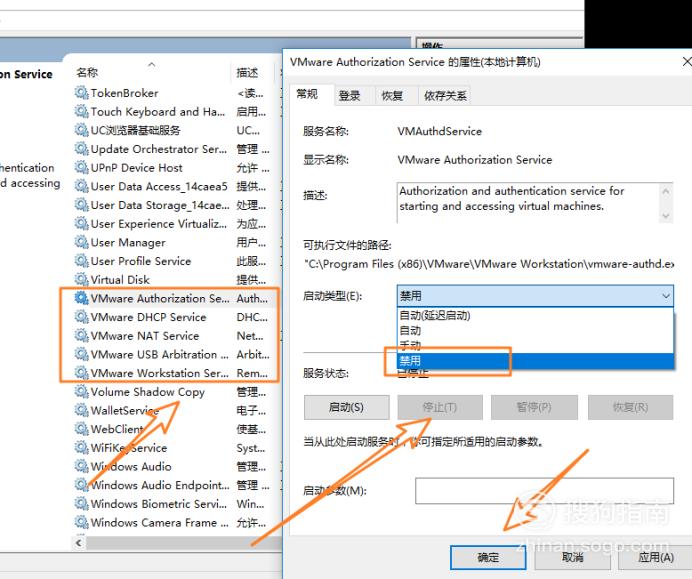Choose highlighted 禁用 option in list

click(x=535, y=361)
